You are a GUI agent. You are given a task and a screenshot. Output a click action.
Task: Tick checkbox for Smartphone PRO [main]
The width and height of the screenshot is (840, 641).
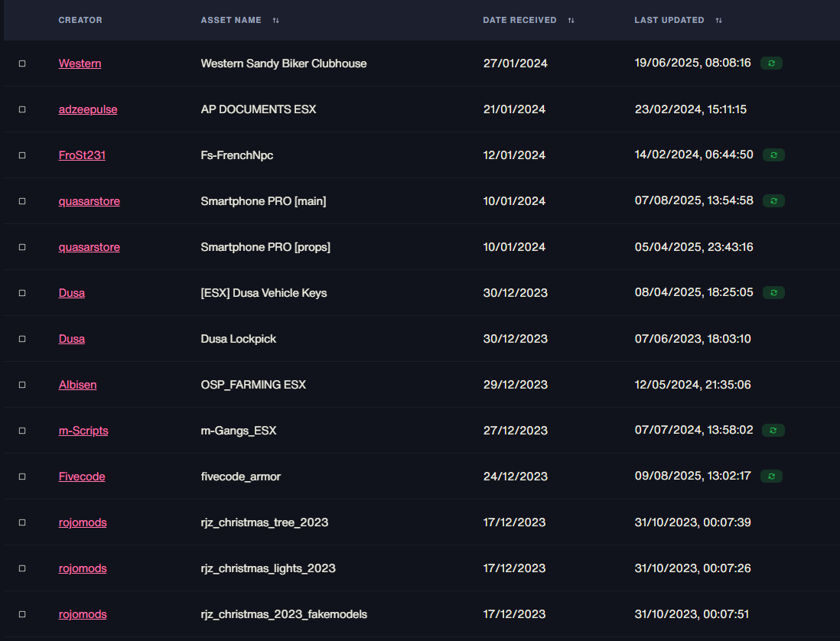pyautogui.click(x=22, y=201)
